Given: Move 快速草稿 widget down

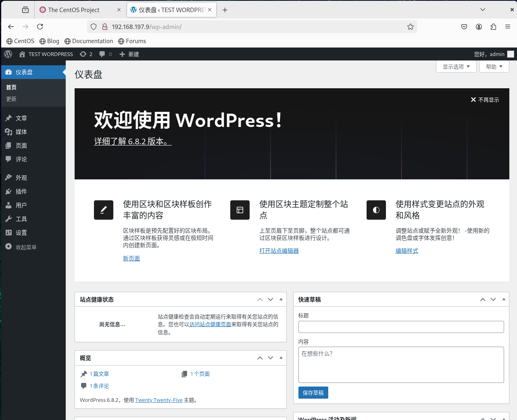Looking at the screenshot, I should 493,299.
